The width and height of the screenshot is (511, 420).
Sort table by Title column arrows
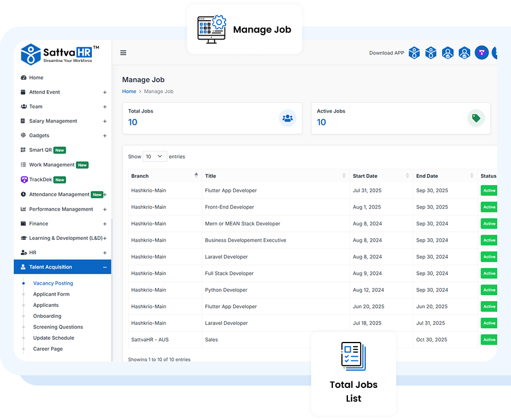(x=344, y=176)
